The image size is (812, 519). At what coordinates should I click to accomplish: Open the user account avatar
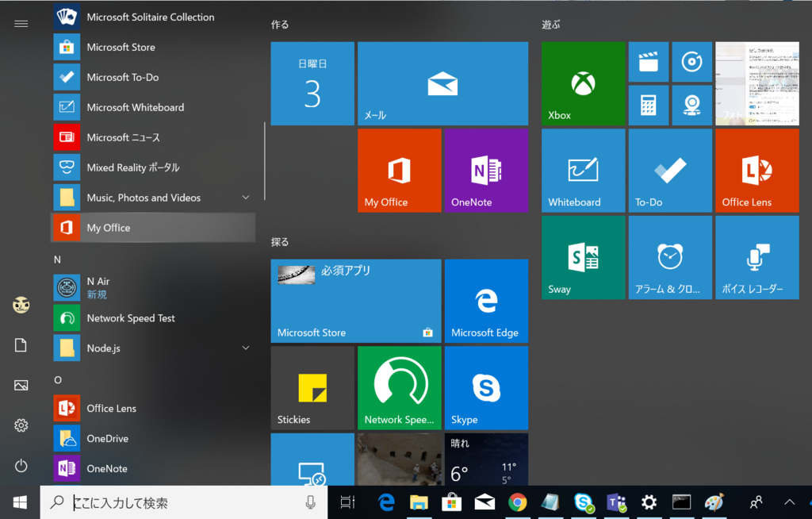coord(21,305)
